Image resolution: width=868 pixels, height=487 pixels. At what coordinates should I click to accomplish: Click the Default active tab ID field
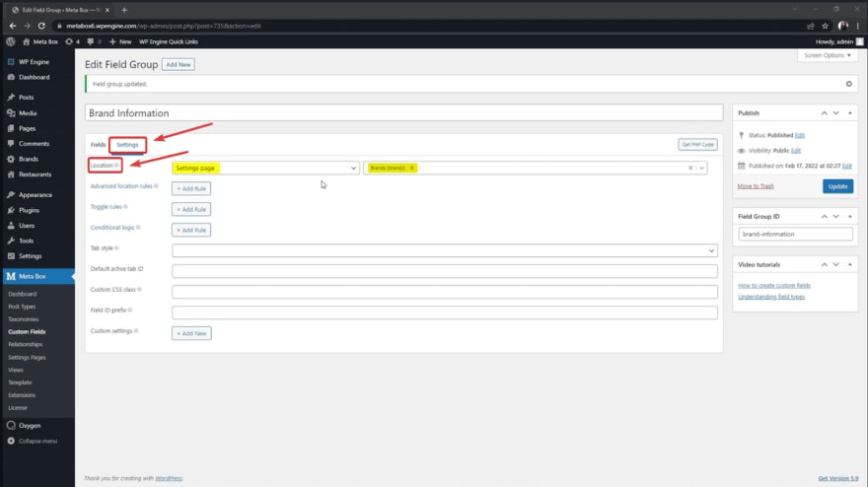[445, 271]
